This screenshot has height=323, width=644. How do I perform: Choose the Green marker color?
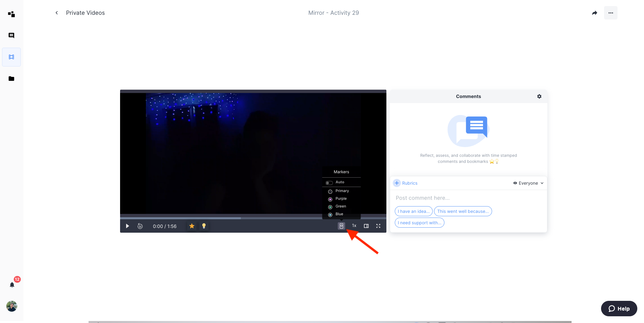(330, 207)
